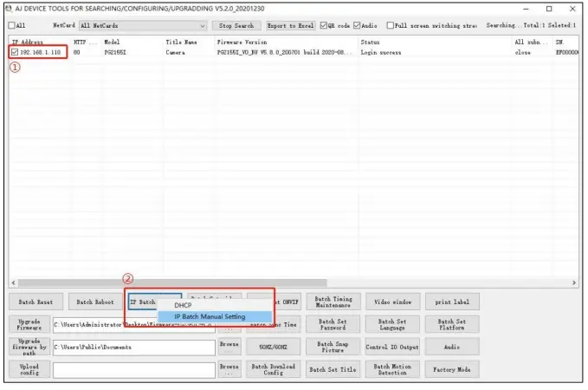Click Control IO Output button
The width and height of the screenshot is (588, 390).
(x=392, y=347)
